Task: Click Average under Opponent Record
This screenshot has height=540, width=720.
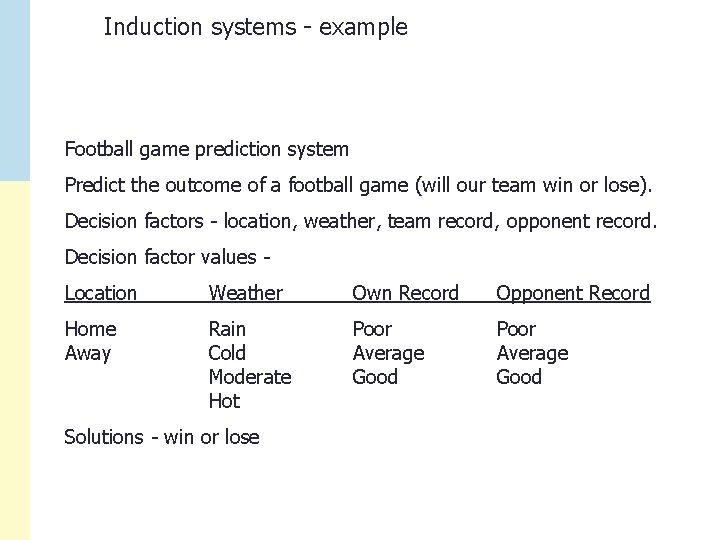Action: click(x=532, y=353)
